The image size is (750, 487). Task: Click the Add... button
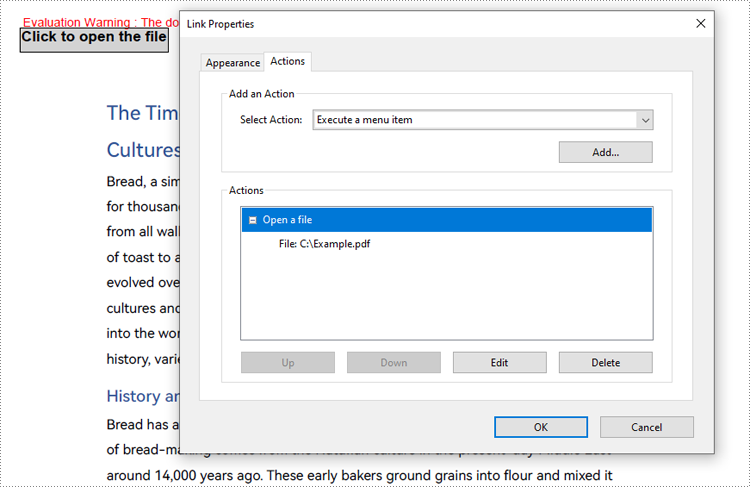[606, 152]
